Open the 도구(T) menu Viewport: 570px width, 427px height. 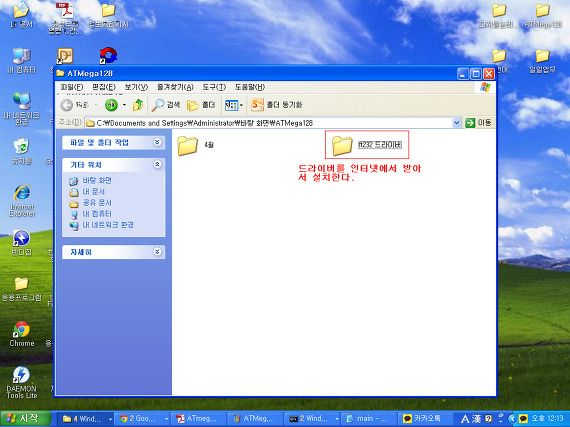coord(214,87)
